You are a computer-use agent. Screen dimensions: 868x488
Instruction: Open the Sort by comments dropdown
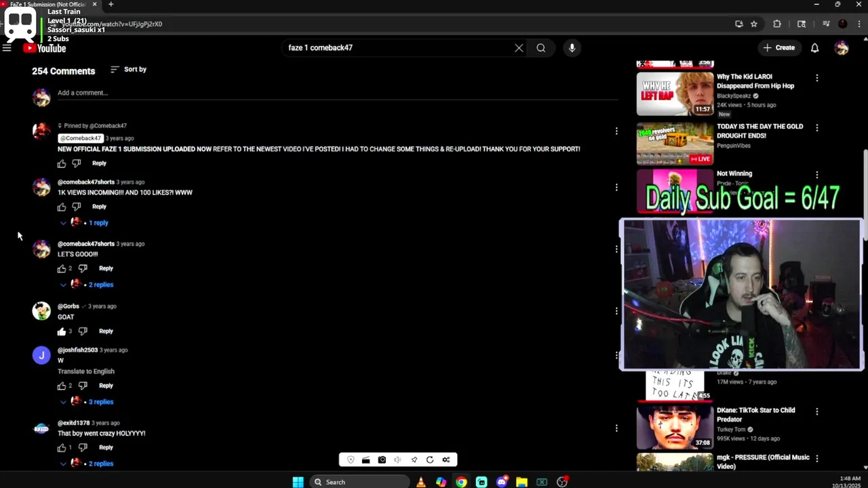(x=128, y=69)
